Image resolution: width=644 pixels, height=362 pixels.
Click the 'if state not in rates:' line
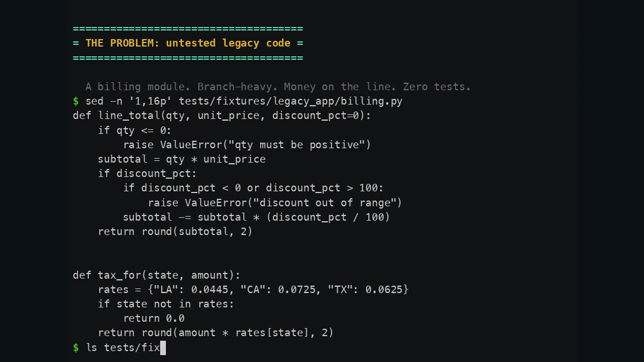tap(166, 304)
